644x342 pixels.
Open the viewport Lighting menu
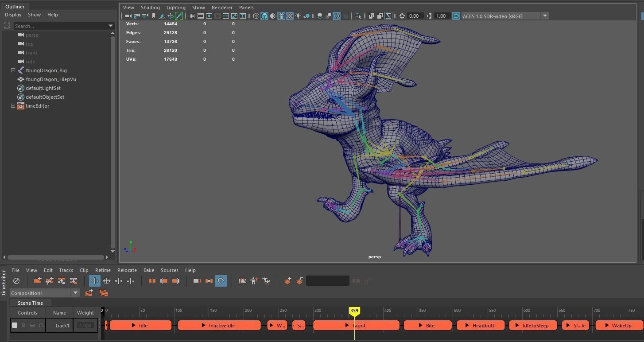tap(176, 8)
